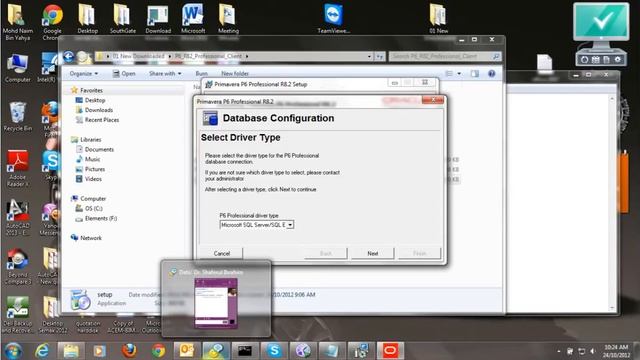Select Elements (F:) drive
640x360 pixels.
[x=100, y=218]
